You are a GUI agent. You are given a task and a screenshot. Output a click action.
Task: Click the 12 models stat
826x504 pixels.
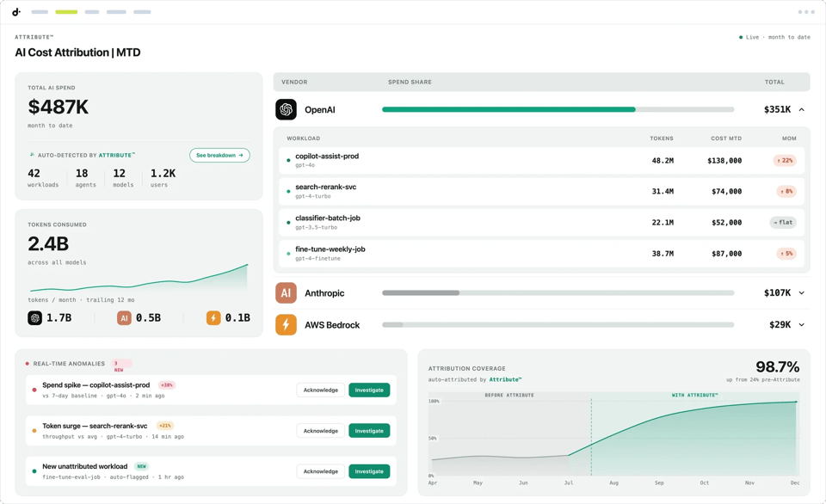[123, 177]
